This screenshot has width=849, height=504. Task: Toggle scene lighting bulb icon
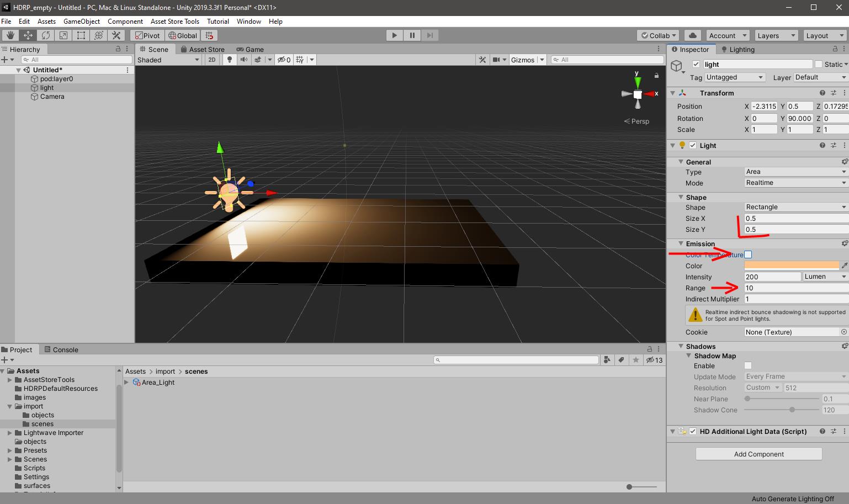click(x=230, y=60)
